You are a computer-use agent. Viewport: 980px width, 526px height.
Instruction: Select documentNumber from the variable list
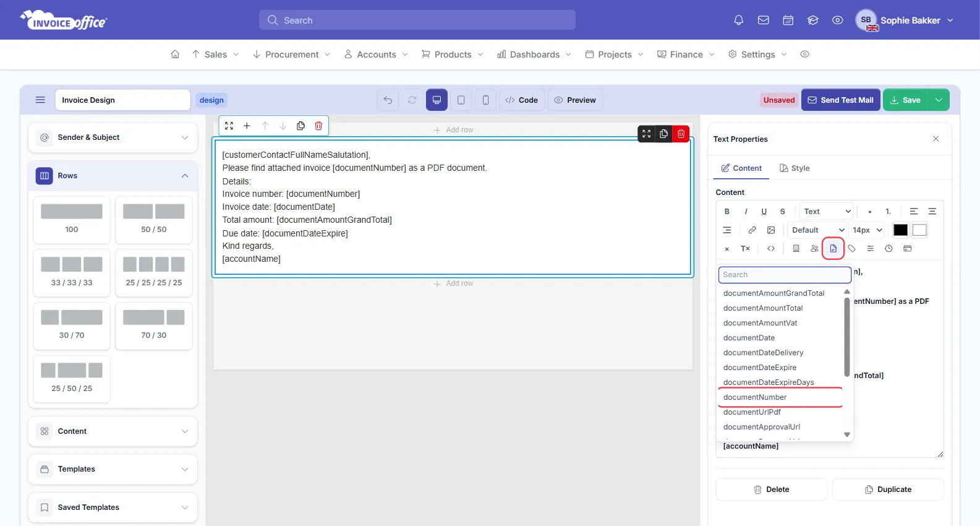tap(780, 397)
